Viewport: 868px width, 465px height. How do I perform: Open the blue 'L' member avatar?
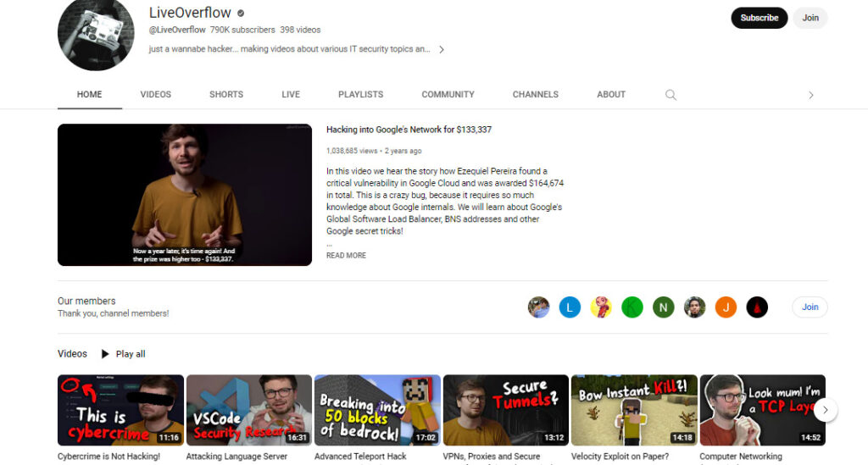(x=570, y=307)
